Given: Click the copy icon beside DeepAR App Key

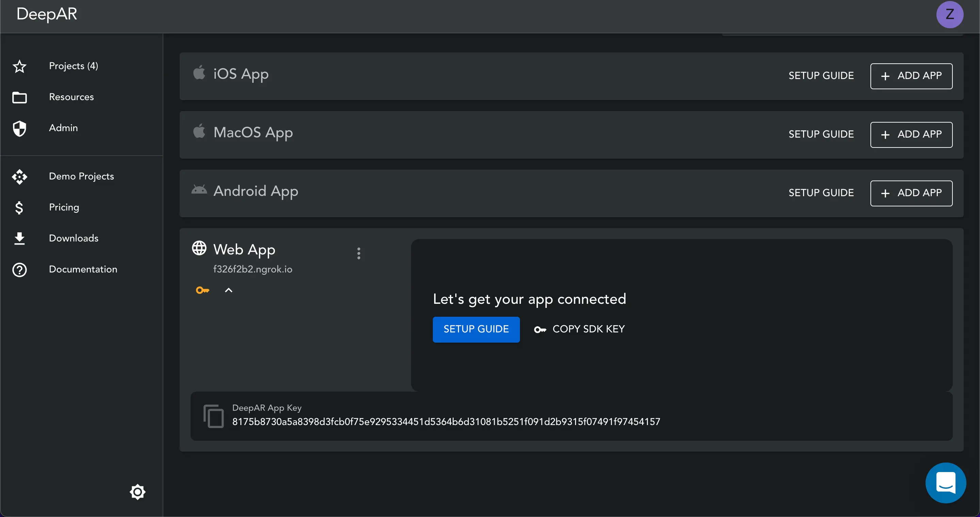Looking at the screenshot, I should [213, 416].
